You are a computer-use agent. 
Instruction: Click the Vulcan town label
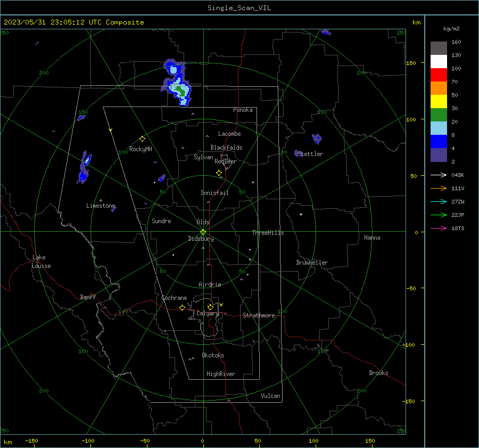click(270, 396)
